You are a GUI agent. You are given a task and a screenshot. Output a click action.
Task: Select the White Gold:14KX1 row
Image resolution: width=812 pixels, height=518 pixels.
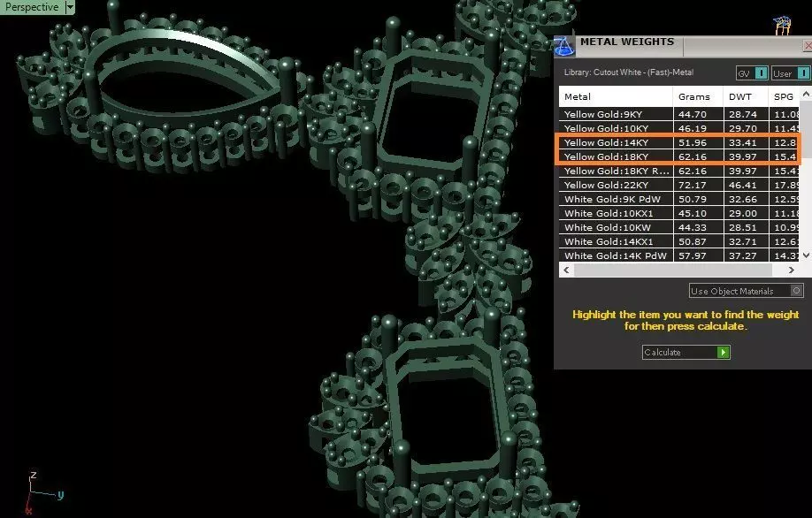click(x=679, y=241)
